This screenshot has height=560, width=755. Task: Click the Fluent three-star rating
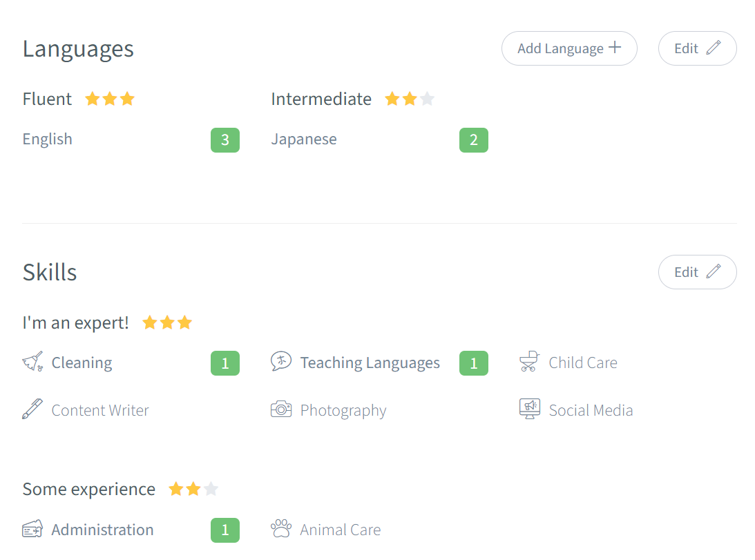(x=110, y=99)
